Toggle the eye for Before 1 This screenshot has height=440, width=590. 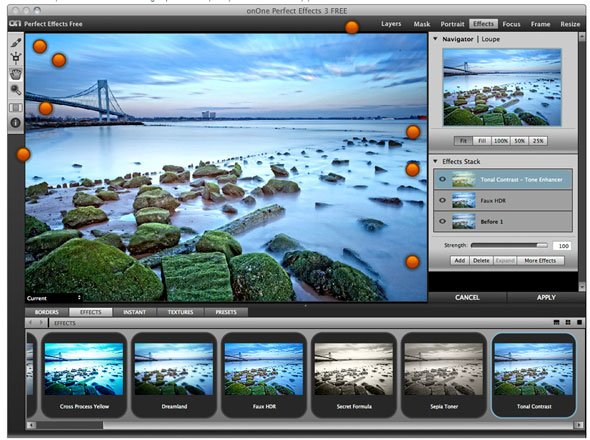click(442, 221)
